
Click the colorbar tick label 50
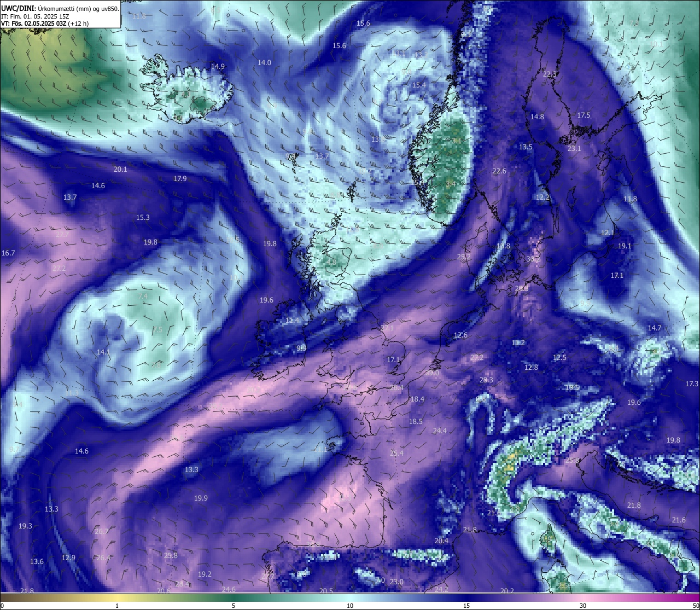[x=696, y=606]
